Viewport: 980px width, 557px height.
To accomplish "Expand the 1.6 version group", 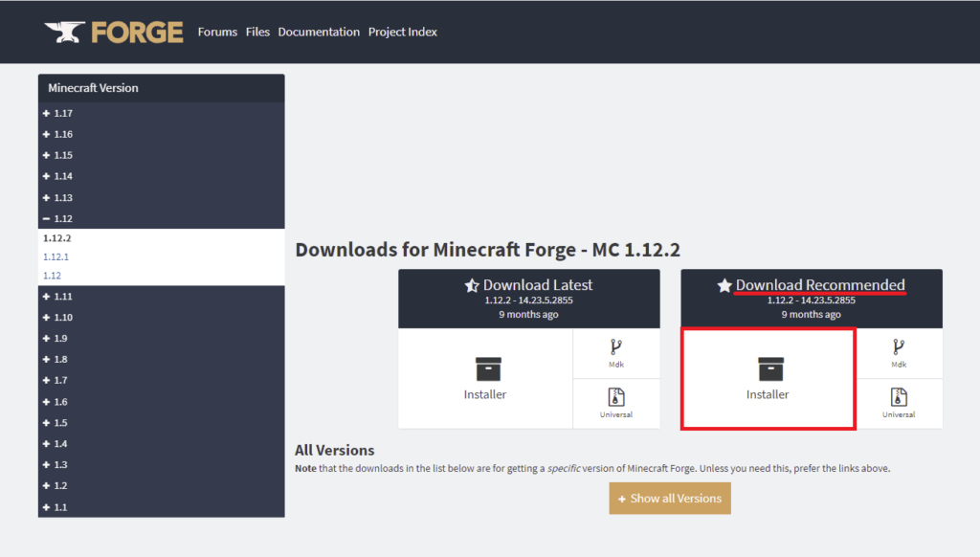I will tap(161, 402).
